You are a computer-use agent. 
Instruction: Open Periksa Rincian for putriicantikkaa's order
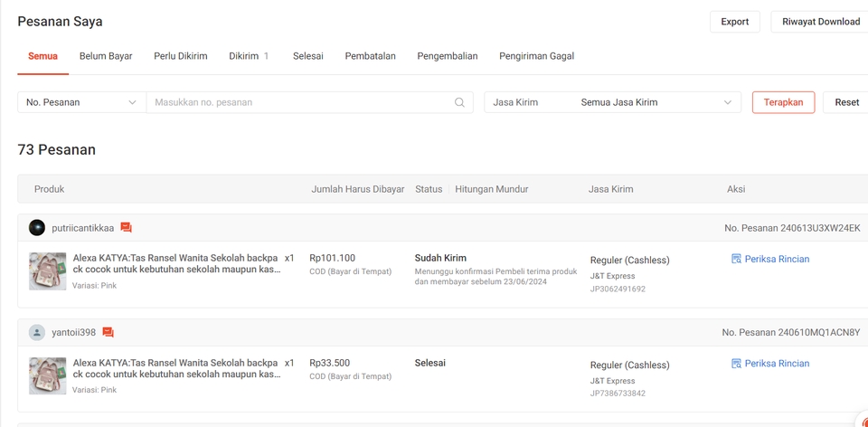tap(777, 259)
